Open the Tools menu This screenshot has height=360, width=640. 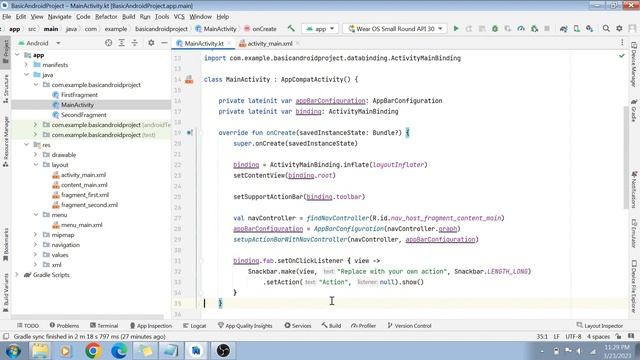pos(162,17)
